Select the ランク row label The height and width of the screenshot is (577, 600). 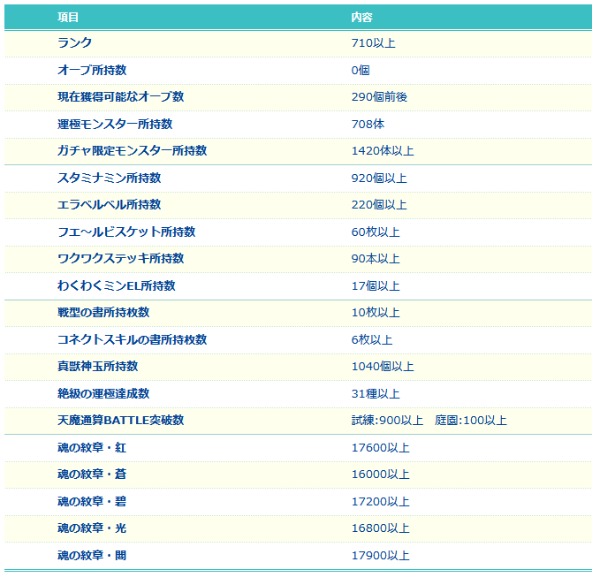[x=75, y=43]
